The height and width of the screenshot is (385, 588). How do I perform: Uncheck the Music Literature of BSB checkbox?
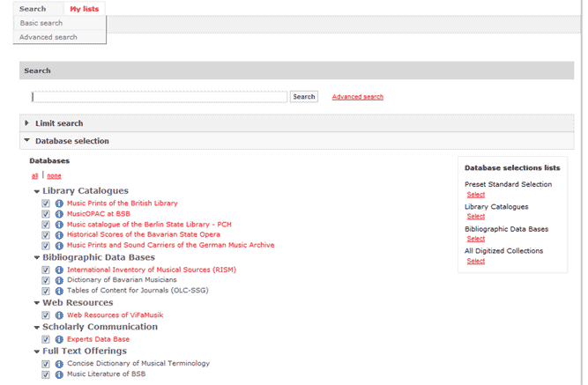[46, 374]
